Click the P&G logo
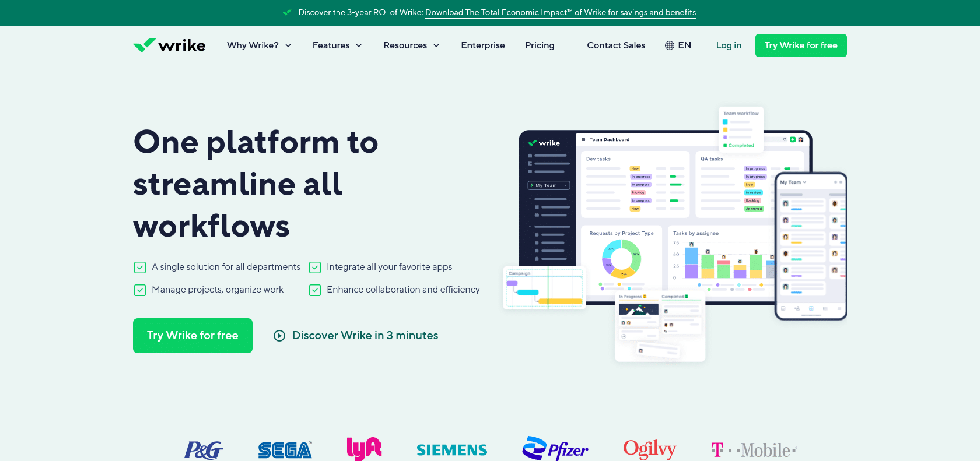 point(204,451)
